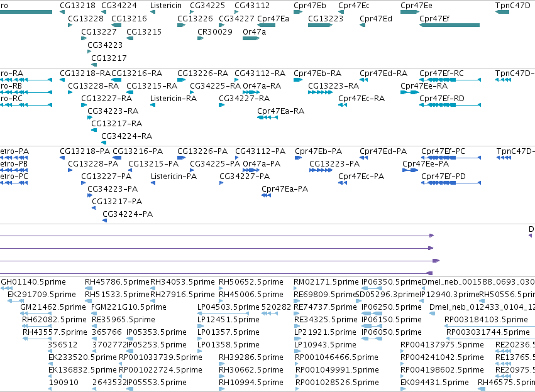This screenshot has height=392, width=535.
Task: Open the CR30029 gene label
Action: 215,31
